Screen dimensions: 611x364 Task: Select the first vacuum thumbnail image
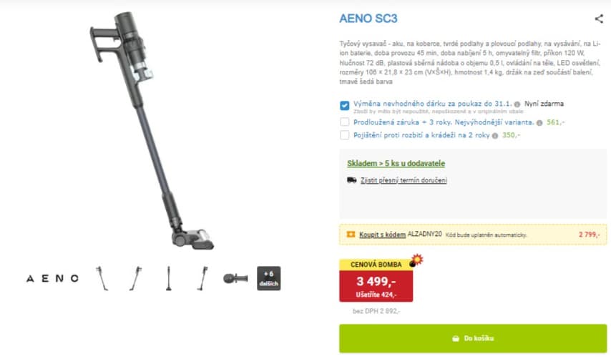(102, 278)
